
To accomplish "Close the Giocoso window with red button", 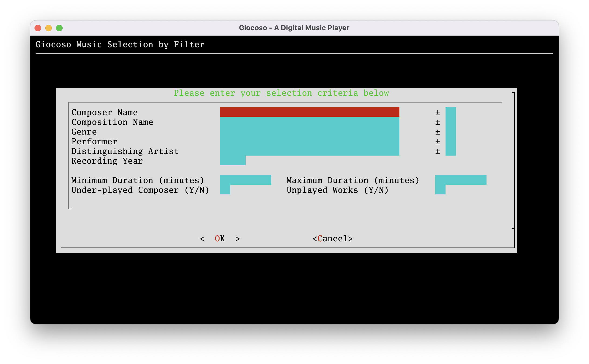I will point(38,28).
